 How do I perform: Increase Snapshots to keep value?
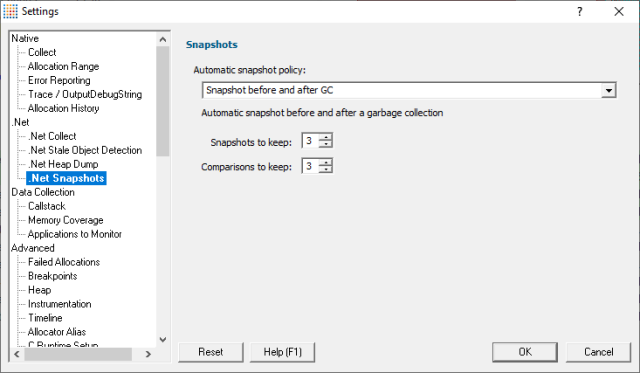tap(326, 137)
